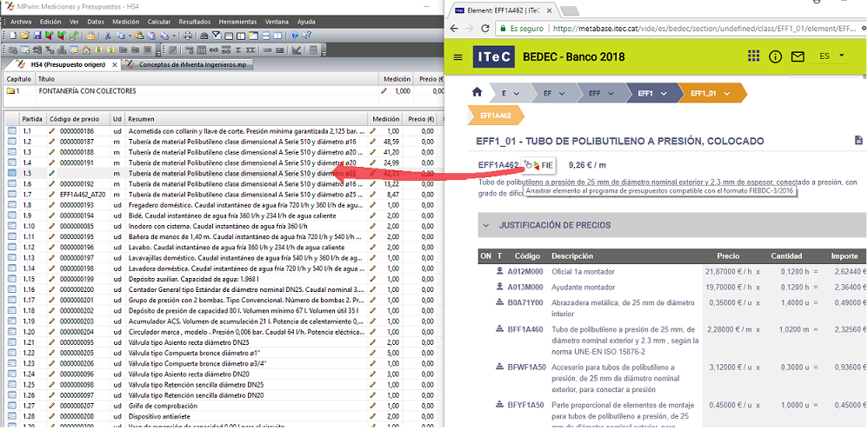Viewport: 868px width, 431px height.
Task: Expand the EFF1 breadcrumb dropdown
Action: [664, 94]
